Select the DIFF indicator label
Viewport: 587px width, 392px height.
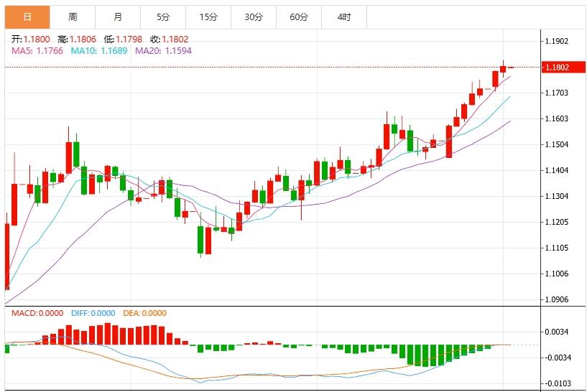pos(93,313)
